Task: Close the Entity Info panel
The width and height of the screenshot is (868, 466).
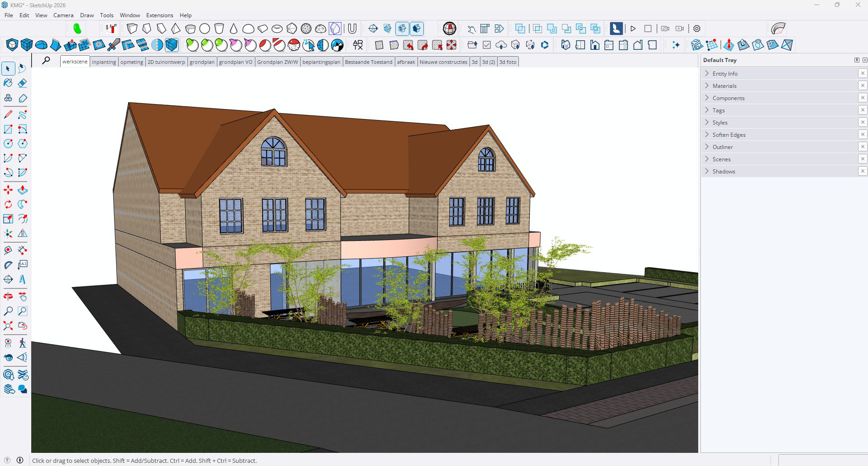Action: click(863, 73)
